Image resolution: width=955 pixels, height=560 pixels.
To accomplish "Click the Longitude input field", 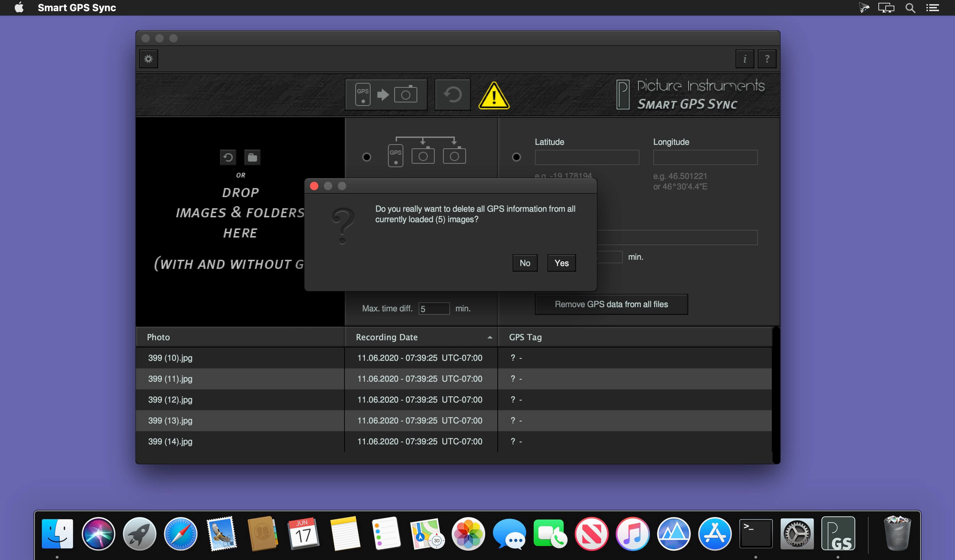I will (705, 157).
